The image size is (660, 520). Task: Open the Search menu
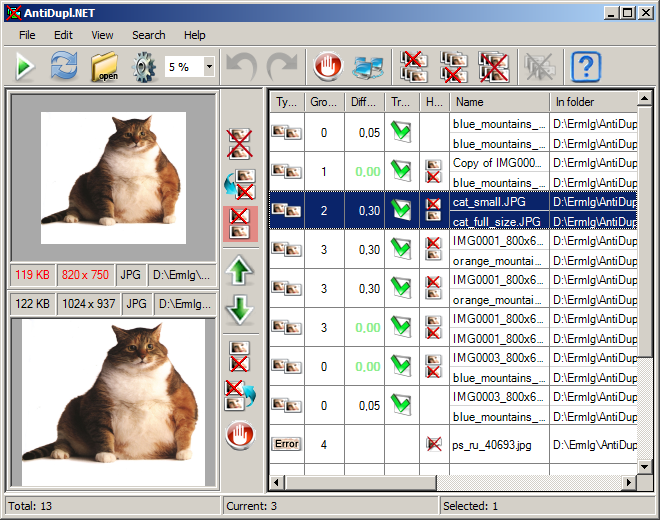pos(149,35)
